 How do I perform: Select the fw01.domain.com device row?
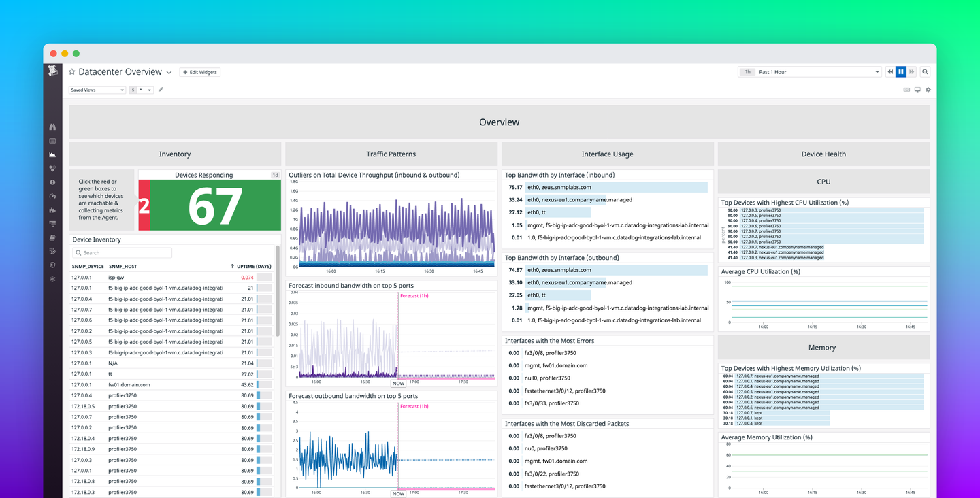(x=172, y=384)
